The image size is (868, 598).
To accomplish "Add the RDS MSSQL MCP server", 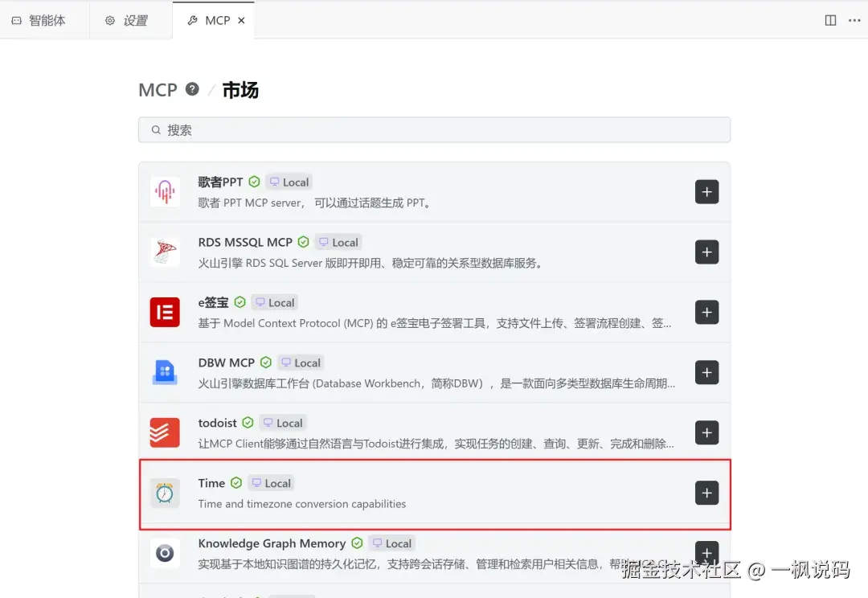I will tap(707, 252).
